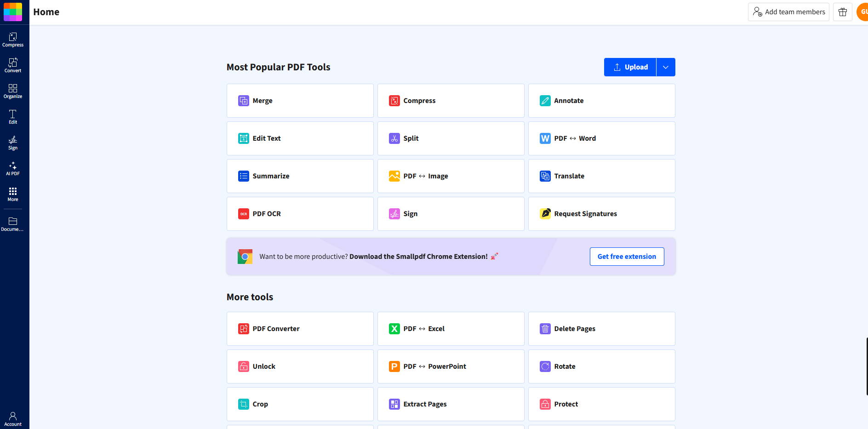868x429 pixels.
Task: Click the Rotate icon
Action: pyautogui.click(x=545, y=366)
